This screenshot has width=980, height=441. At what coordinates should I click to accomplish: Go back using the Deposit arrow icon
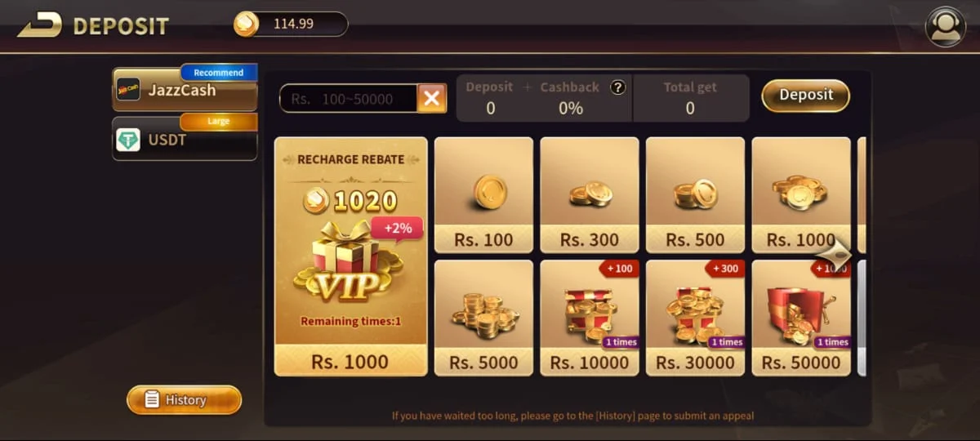click(40, 25)
